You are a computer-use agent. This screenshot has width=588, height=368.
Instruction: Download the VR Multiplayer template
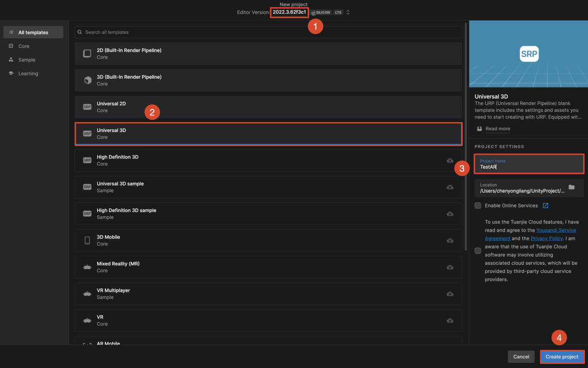450,294
